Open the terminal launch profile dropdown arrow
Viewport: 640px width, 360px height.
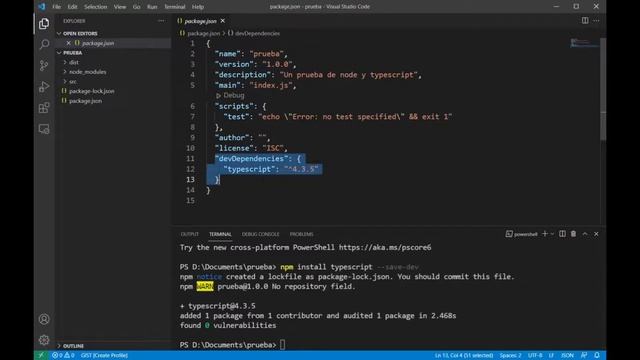click(x=552, y=234)
